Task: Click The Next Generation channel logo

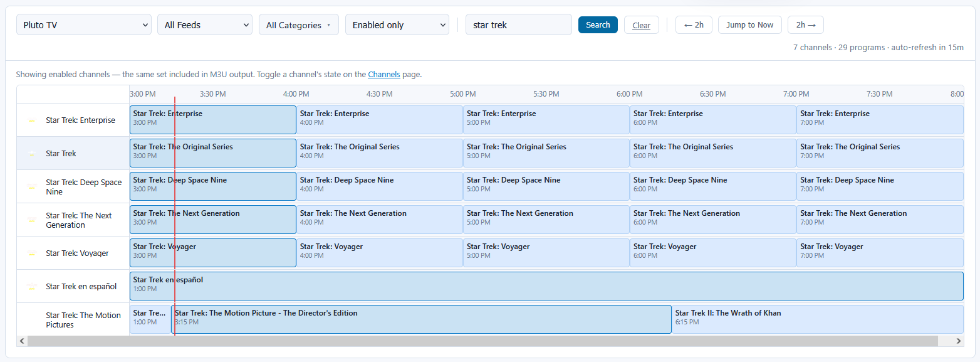Action: coord(32,220)
